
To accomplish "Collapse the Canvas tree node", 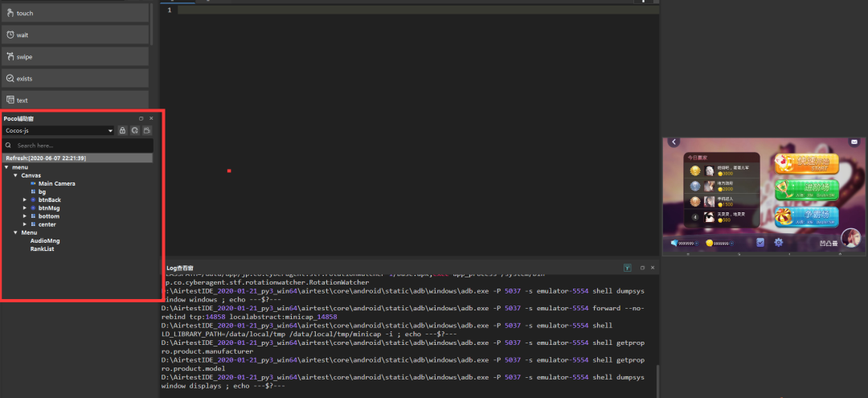I will click(x=15, y=175).
